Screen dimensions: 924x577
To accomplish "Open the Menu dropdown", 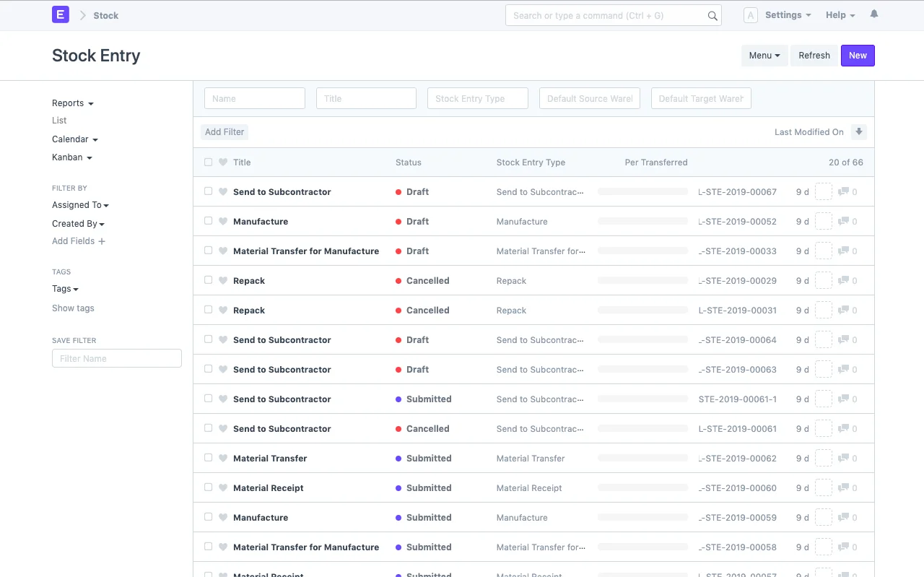I will click(x=764, y=55).
